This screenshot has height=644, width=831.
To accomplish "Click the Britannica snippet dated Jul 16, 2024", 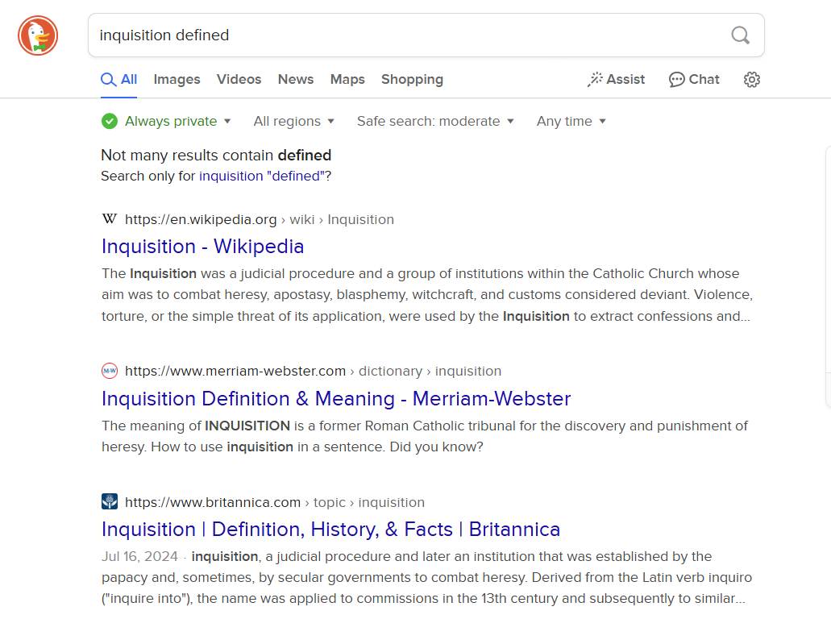I will pyautogui.click(x=426, y=577).
